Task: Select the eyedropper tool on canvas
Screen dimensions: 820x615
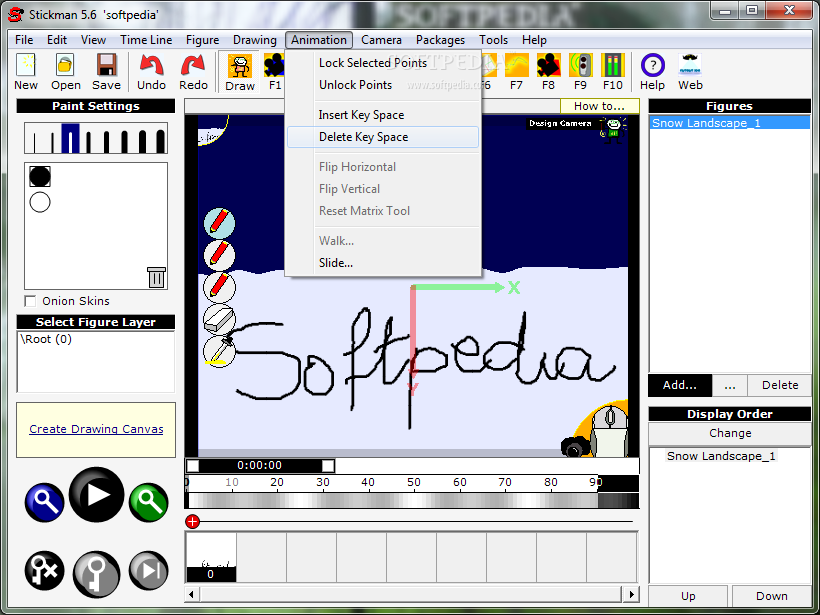Action: 219,351
